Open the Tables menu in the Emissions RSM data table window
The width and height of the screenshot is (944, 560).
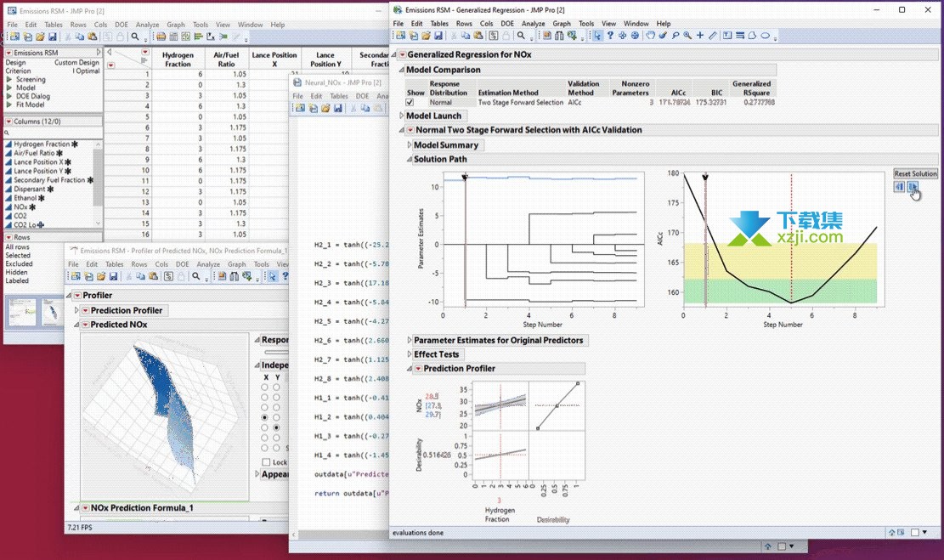(53, 25)
